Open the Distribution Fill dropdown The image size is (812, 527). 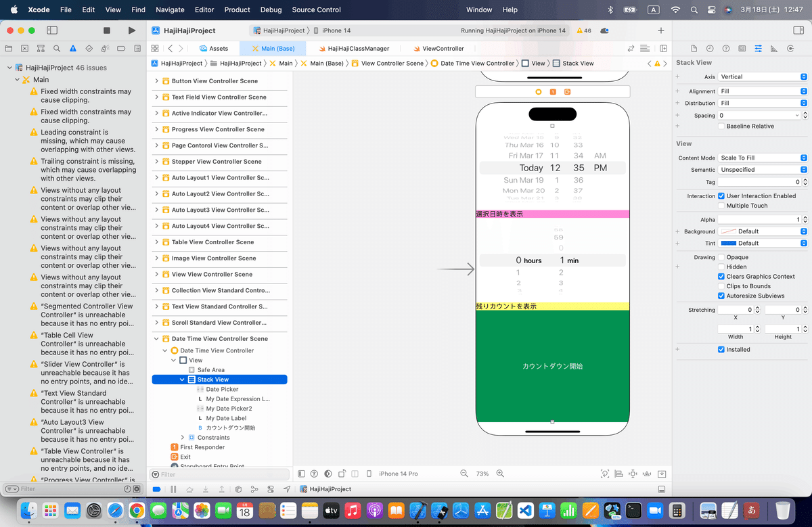(763, 104)
